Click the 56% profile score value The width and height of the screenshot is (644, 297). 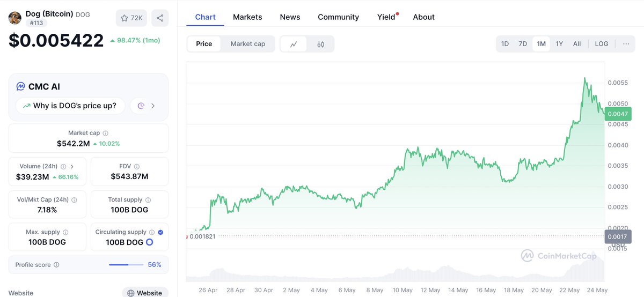[155, 265]
